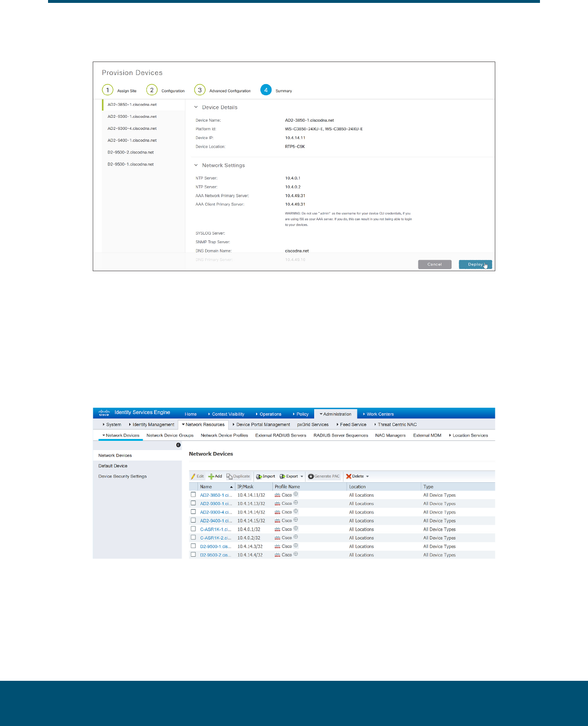Click the Duplicate icon in Network Devices toolbar
This screenshot has height=726, width=588.
point(229,476)
